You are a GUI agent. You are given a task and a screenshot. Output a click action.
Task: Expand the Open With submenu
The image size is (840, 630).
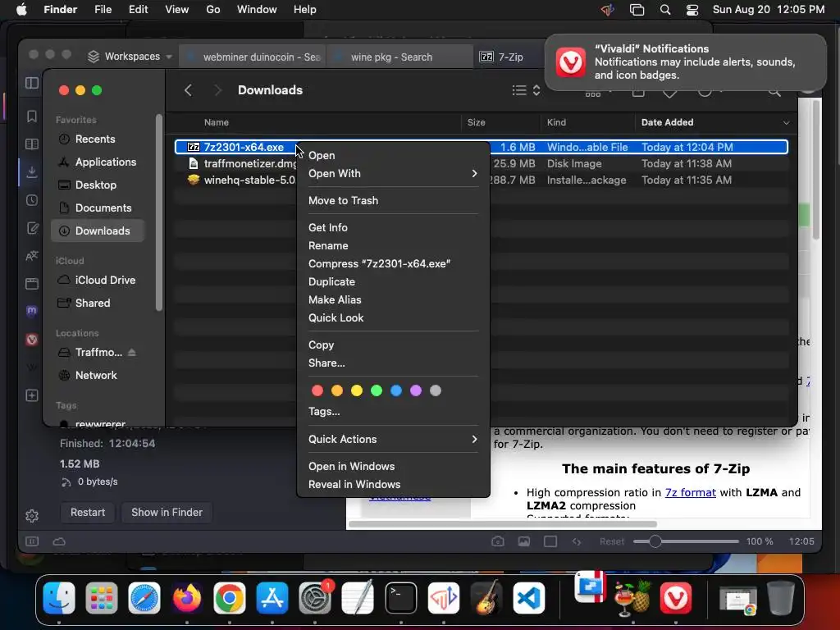click(393, 174)
